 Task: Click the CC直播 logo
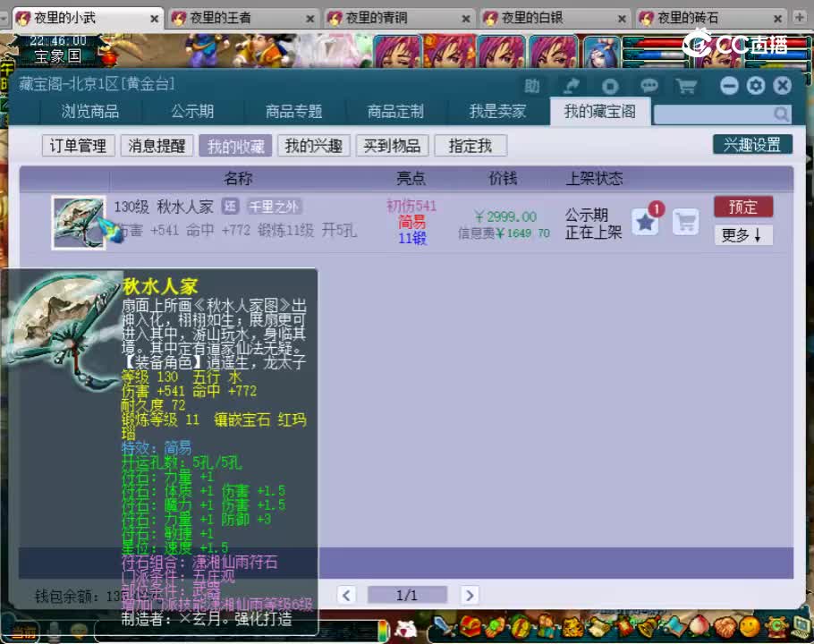click(x=735, y=44)
